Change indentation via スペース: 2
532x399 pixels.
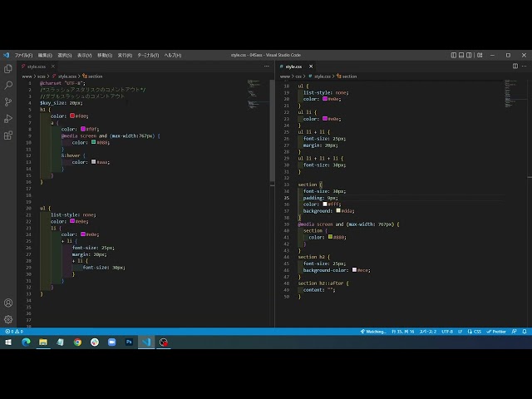427,332
